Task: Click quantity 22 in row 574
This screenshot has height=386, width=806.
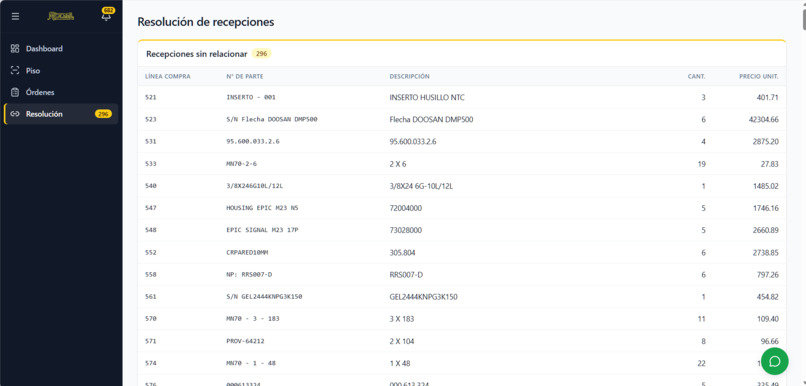Action: [702, 363]
